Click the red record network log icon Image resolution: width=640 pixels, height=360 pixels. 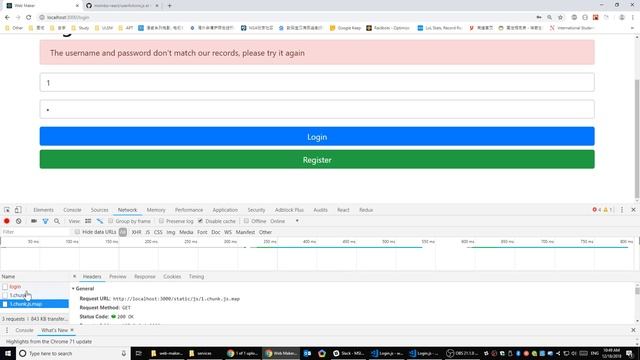pyautogui.click(x=7, y=221)
